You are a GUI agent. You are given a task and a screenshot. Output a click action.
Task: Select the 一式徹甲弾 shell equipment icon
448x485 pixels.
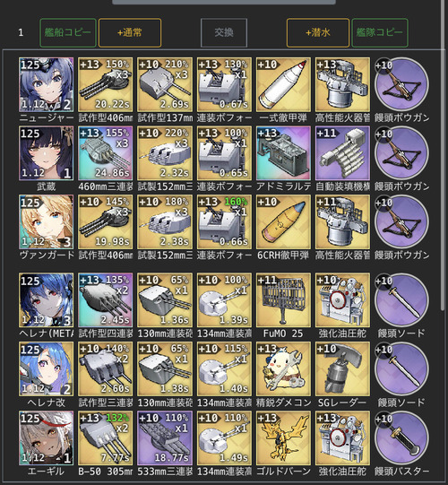283,84
